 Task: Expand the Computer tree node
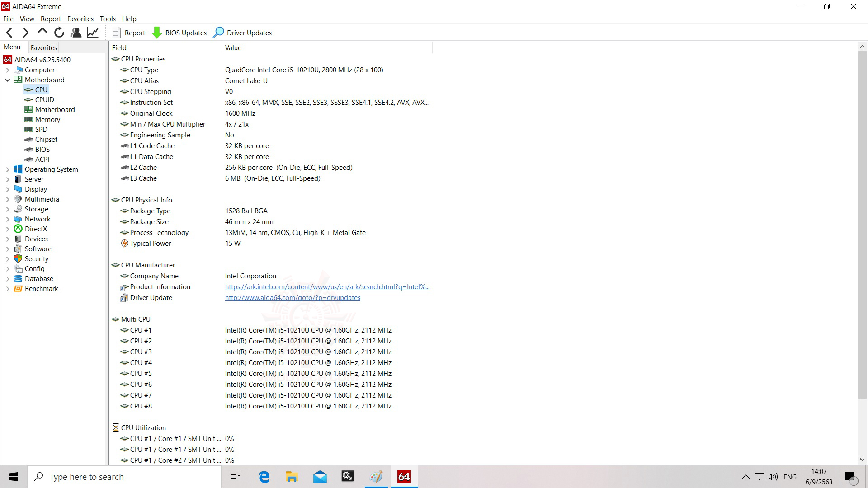tap(8, 70)
